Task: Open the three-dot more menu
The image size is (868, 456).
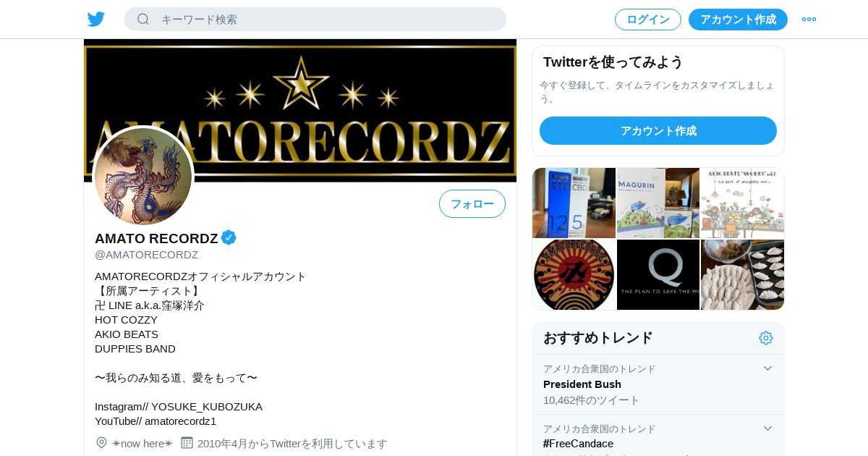Action: click(809, 20)
